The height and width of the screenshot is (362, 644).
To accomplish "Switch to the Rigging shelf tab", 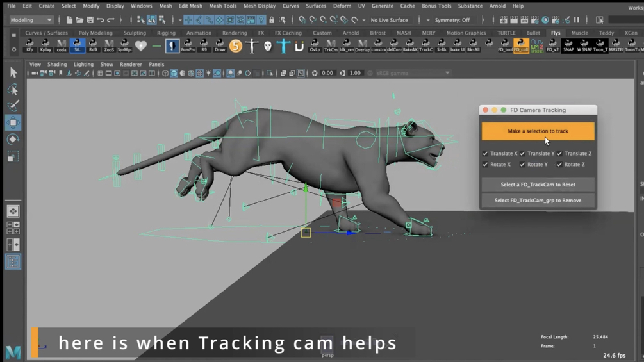I will (166, 33).
